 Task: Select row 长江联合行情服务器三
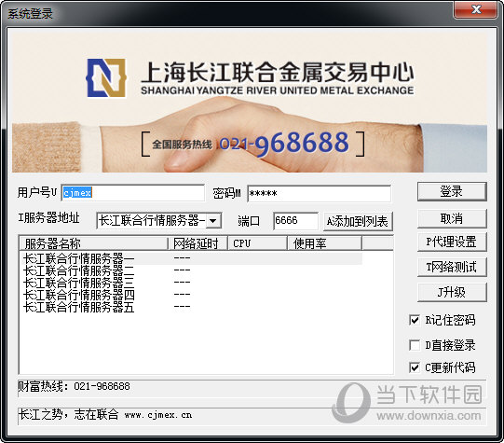coord(192,283)
